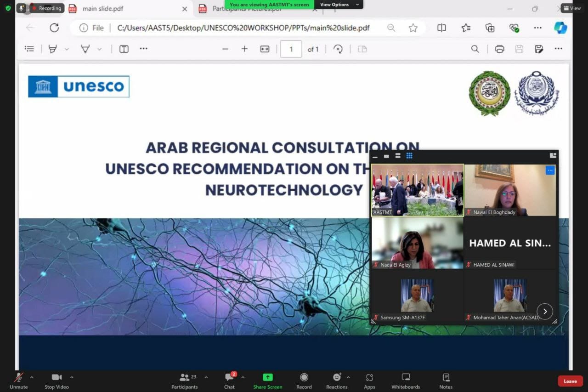Open Zoom Whiteboards

click(x=405, y=381)
